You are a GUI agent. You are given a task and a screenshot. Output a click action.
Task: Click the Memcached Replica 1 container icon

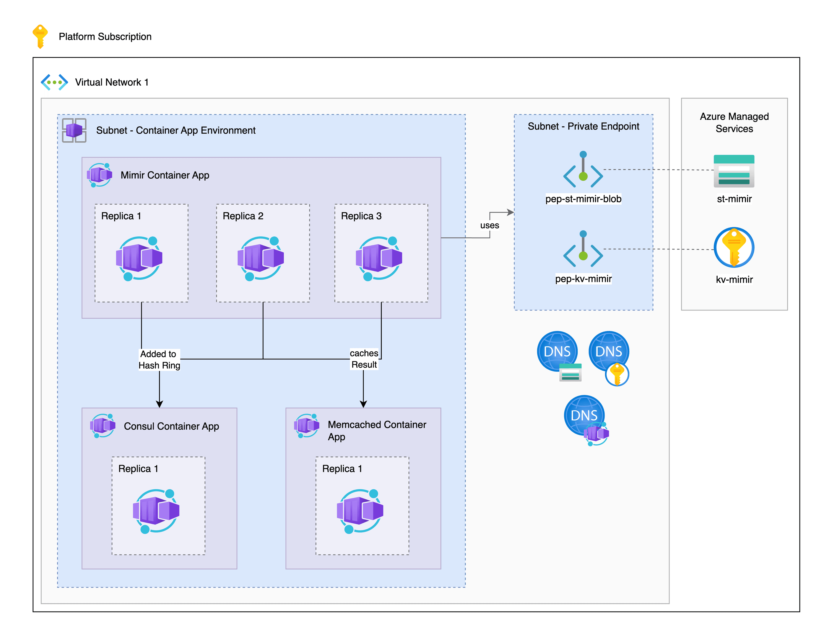360,511
